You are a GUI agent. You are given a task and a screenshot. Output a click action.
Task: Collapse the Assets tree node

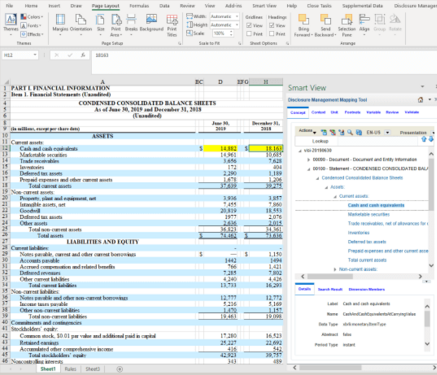pyautogui.click(x=326, y=187)
